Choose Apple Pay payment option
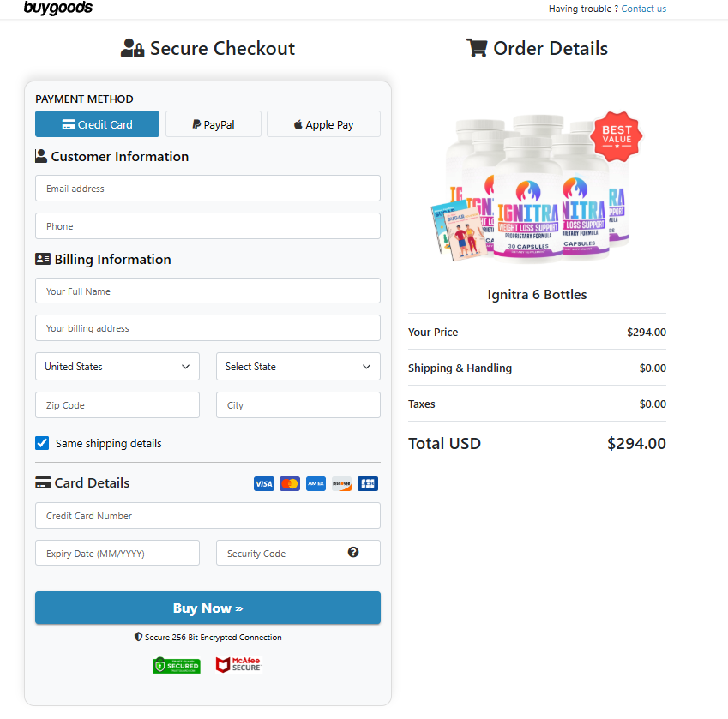728x719 pixels. (323, 124)
